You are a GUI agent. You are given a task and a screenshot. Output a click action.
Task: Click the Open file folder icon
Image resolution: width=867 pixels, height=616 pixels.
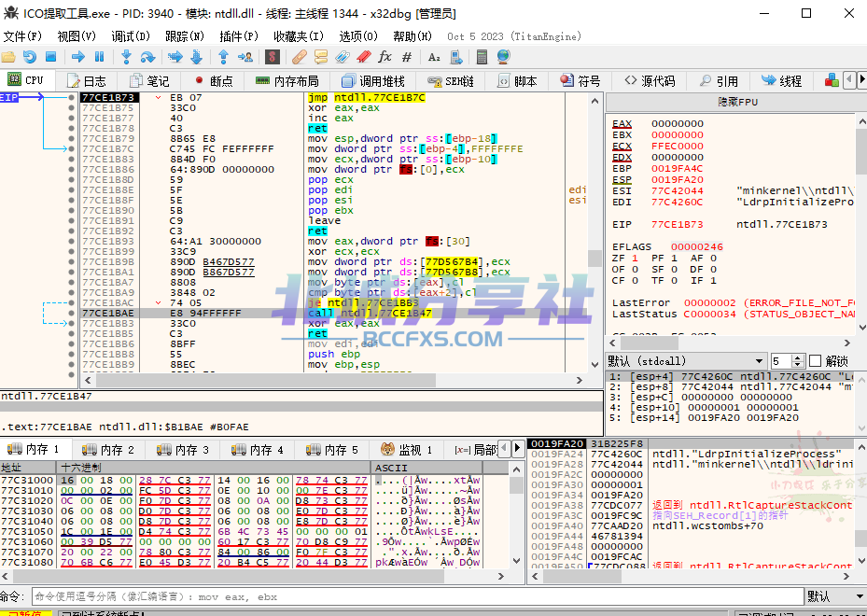click(8, 56)
